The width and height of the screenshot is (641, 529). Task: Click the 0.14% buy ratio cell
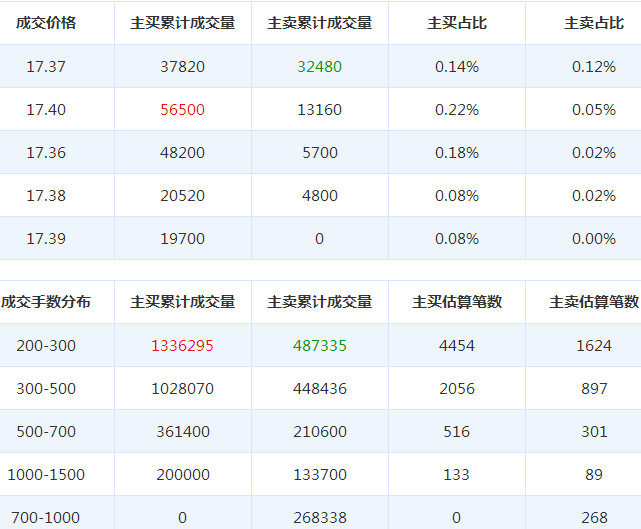point(457,67)
